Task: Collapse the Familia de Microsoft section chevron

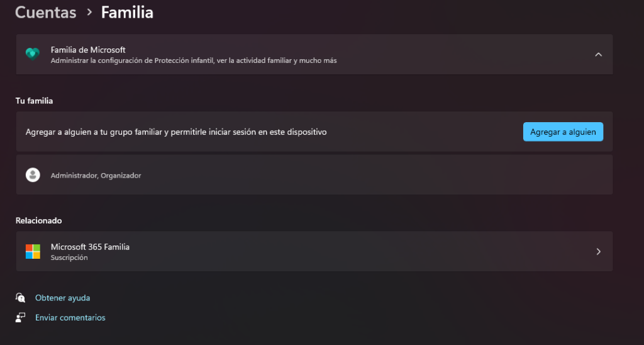Action: tap(598, 55)
